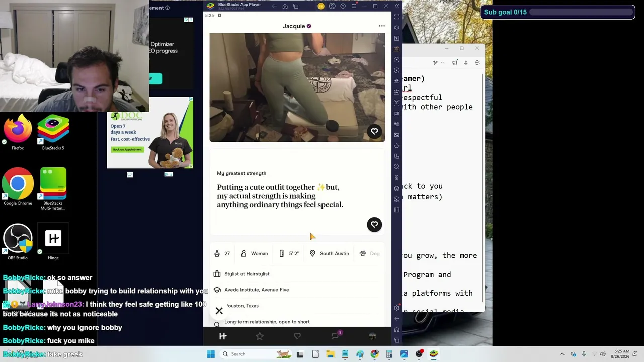Open the Firefox desktop shortcut
The height and width of the screenshot is (362, 644).
(x=18, y=132)
